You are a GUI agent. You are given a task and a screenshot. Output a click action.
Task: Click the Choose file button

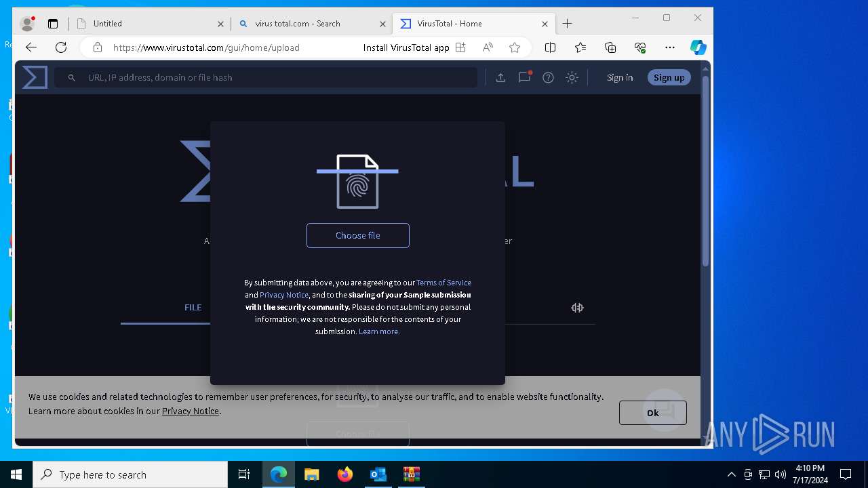coord(357,235)
